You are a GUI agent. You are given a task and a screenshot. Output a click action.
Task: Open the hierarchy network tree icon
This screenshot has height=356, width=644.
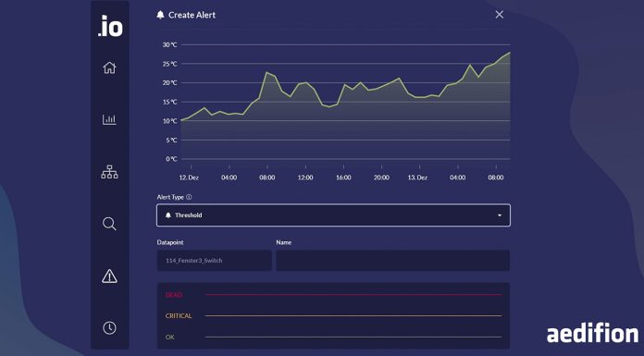[x=109, y=172]
